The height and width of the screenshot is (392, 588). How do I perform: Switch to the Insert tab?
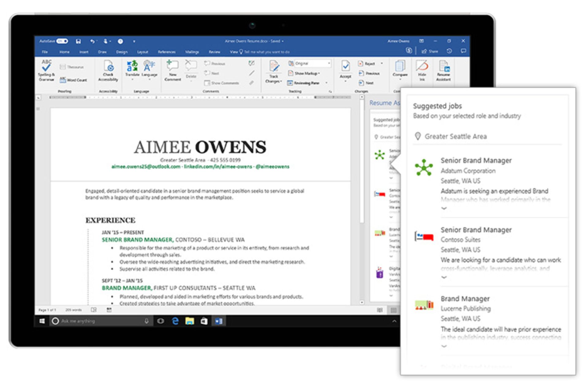[84, 52]
